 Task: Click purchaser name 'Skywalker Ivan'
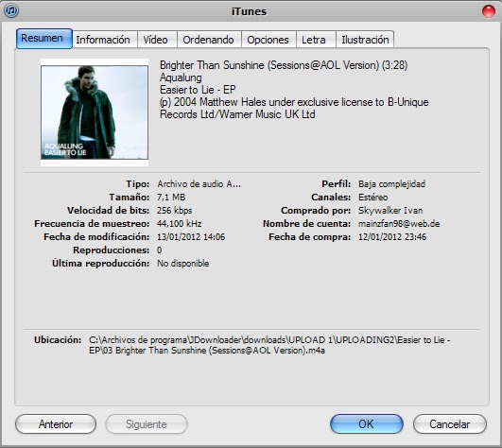click(x=390, y=210)
